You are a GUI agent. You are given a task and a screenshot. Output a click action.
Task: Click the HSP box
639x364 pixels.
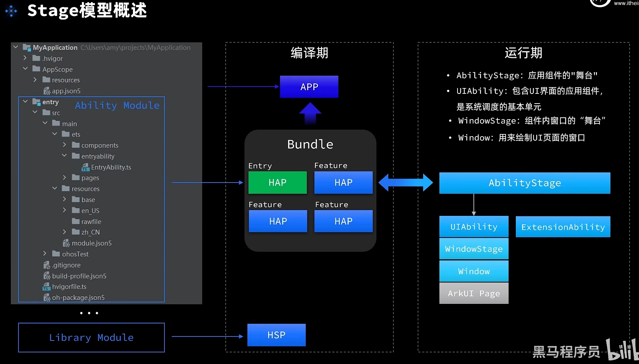tap(276, 335)
